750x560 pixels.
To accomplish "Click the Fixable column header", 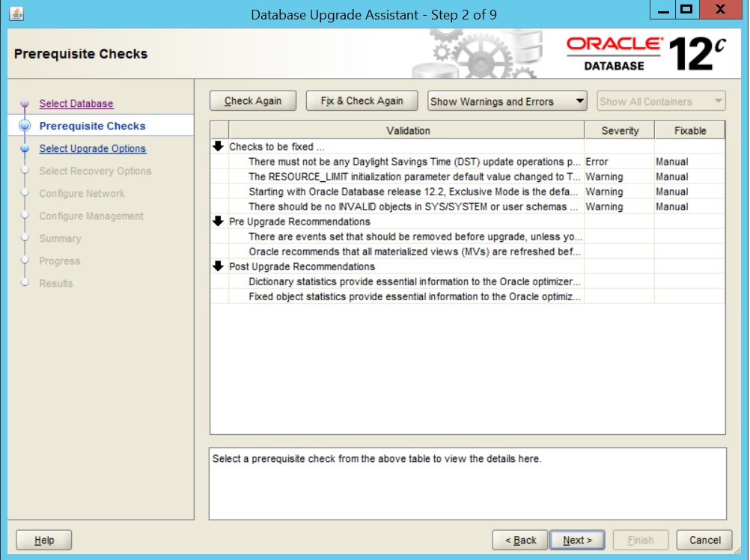I will pos(689,130).
